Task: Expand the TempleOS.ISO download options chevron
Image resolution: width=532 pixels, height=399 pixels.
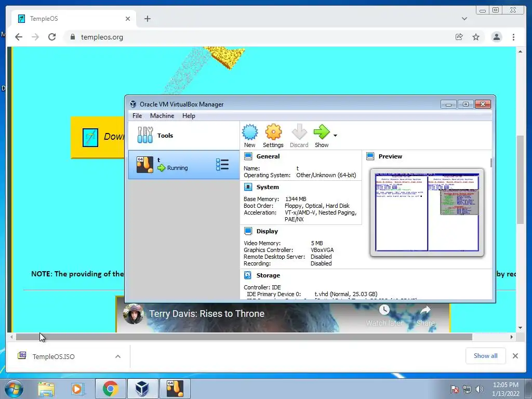Action: (118, 356)
